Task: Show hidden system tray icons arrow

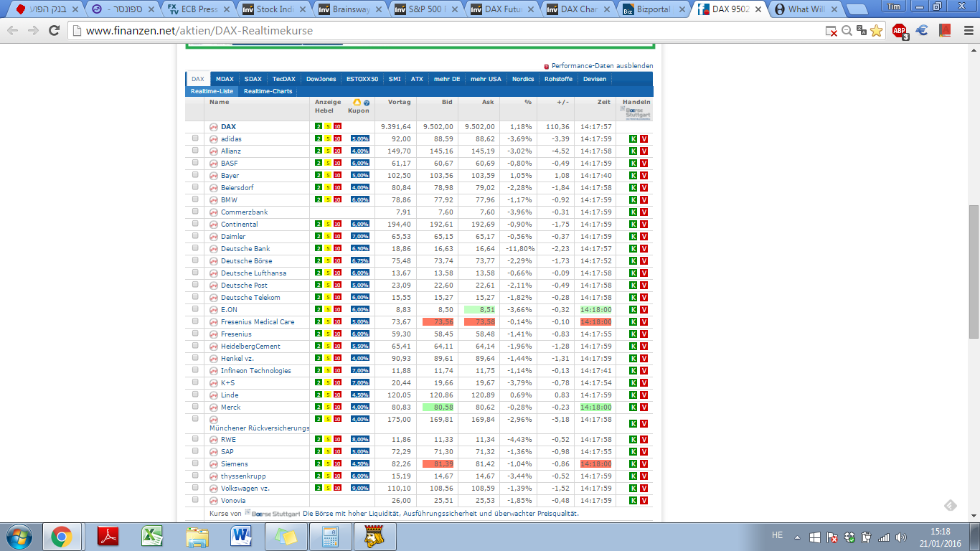Action: (x=796, y=537)
